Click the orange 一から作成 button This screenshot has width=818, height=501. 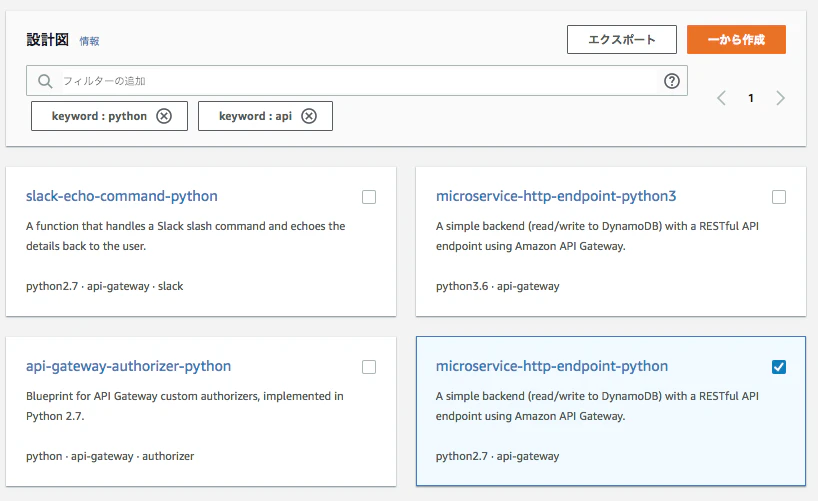tap(736, 39)
